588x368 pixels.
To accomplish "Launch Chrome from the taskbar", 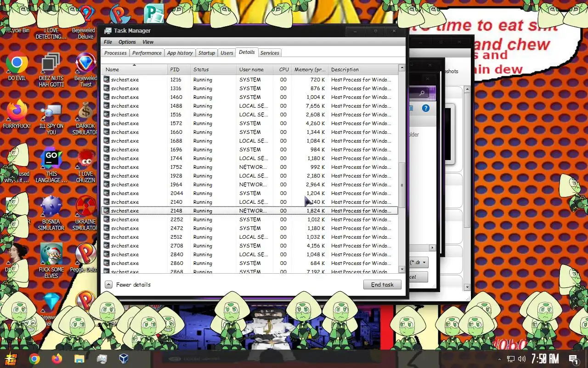I will [x=34, y=359].
